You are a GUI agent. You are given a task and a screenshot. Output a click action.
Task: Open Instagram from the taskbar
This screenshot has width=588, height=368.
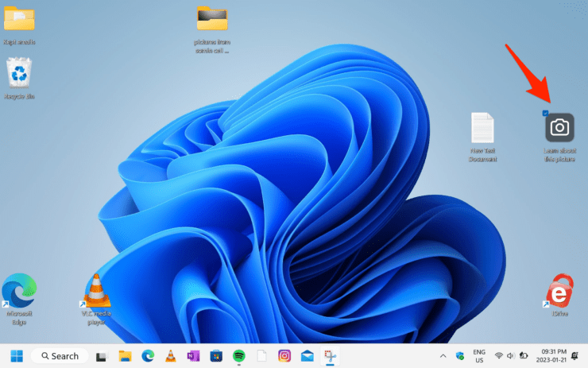click(x=284, y=355)
